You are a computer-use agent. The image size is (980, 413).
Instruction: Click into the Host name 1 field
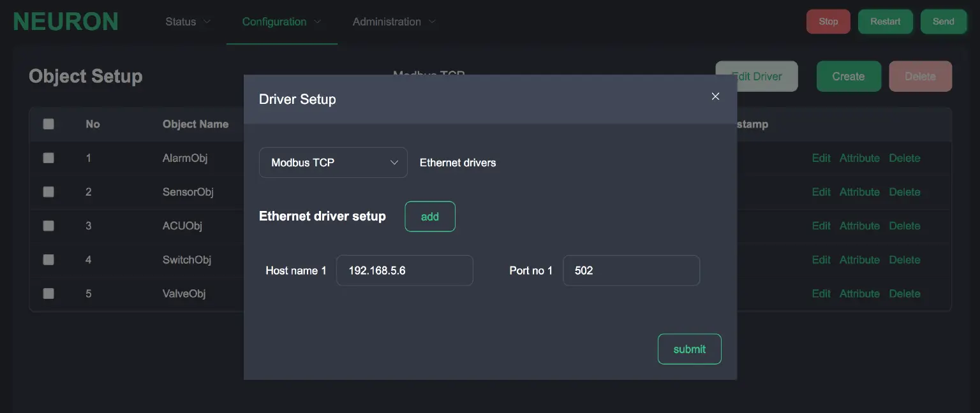405,271
